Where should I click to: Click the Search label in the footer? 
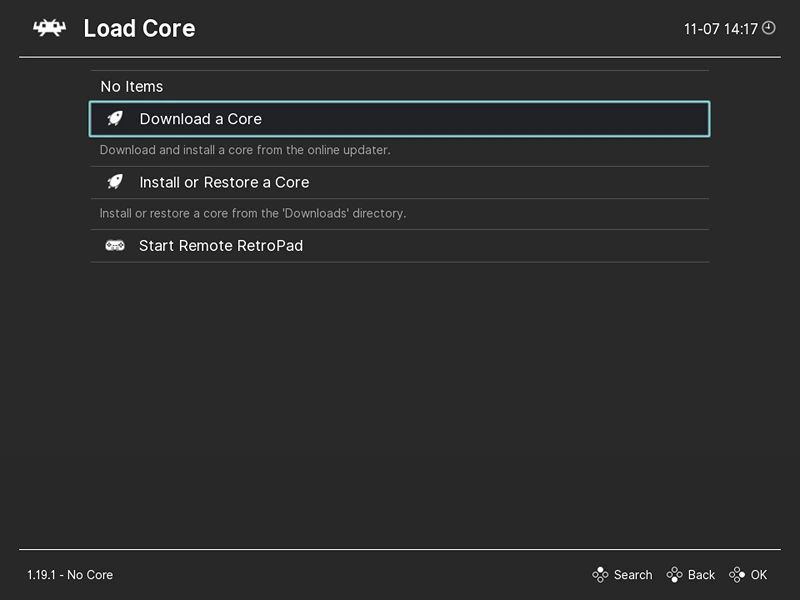click(x=633, y=575)
